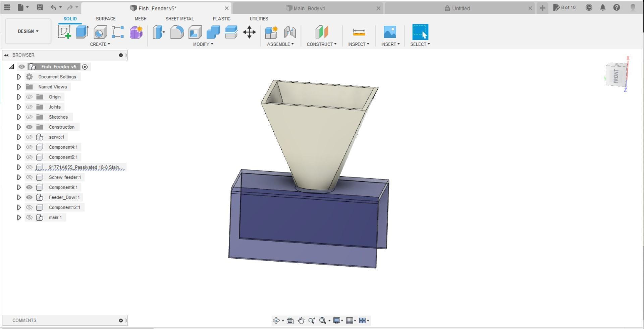Expand the Named Views node
This screenshot has width=644, height=329.
pyautogui.click(x=19, y=87)
